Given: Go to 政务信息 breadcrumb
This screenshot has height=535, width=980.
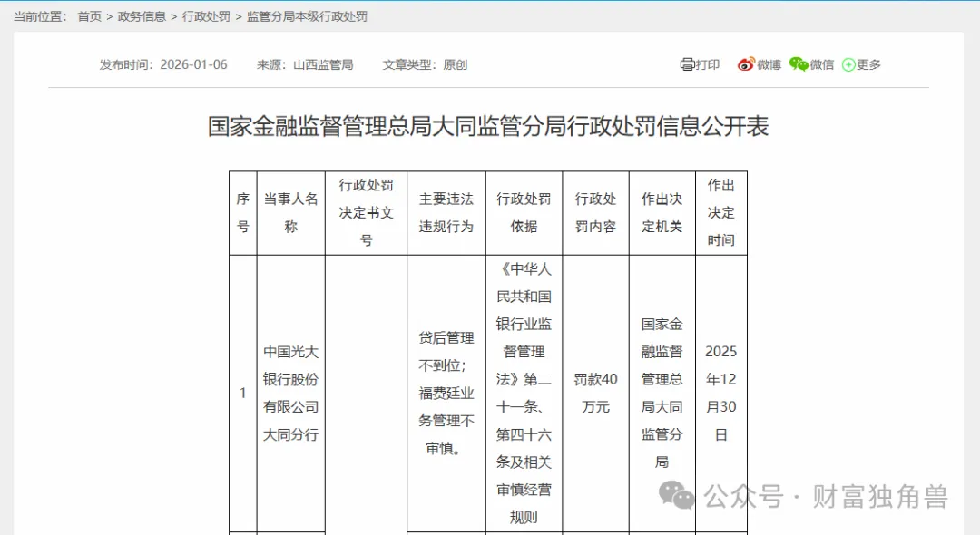Looking at the screenshot, I should pyautogui.click(x=142, y=17).
